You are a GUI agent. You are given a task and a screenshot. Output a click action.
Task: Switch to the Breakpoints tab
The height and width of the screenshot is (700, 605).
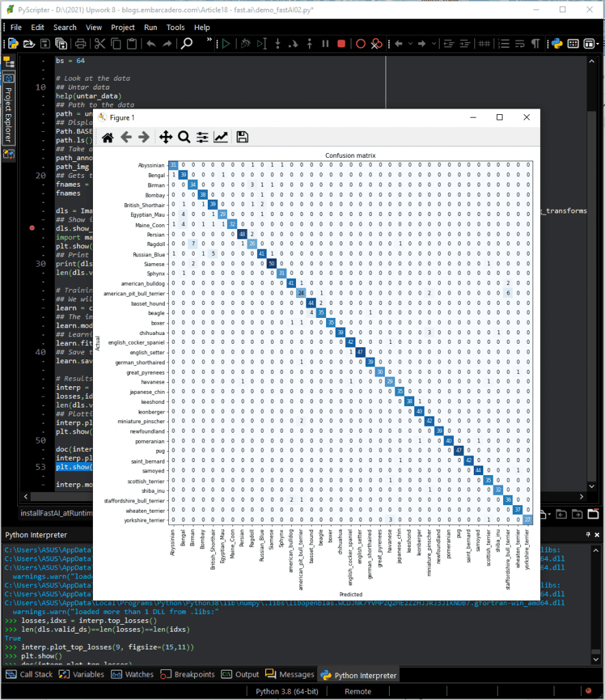187,675
